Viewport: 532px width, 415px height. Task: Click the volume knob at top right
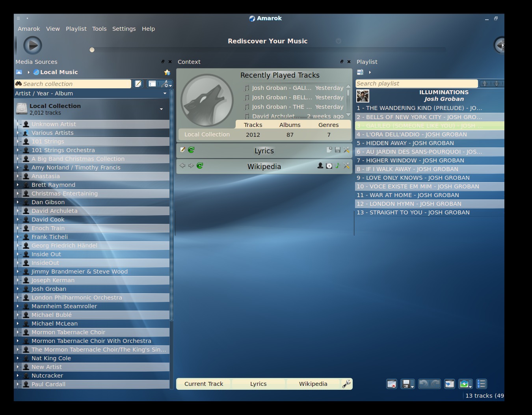pos(500,45)
